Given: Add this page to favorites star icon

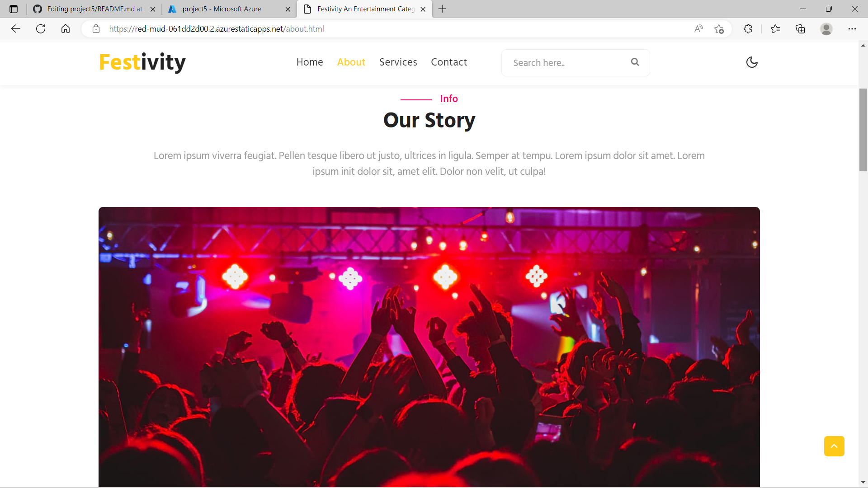Looking at the screenshot, I should point(719,29).
